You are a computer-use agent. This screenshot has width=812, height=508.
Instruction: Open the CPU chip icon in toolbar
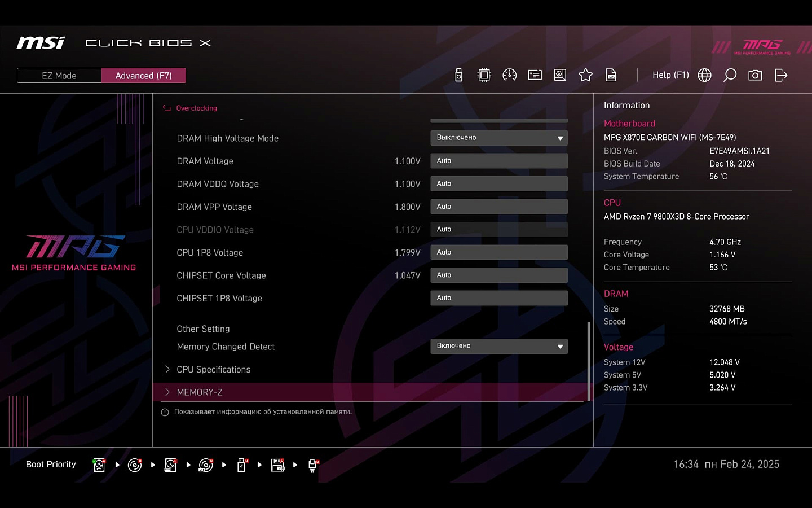(484, 75)
